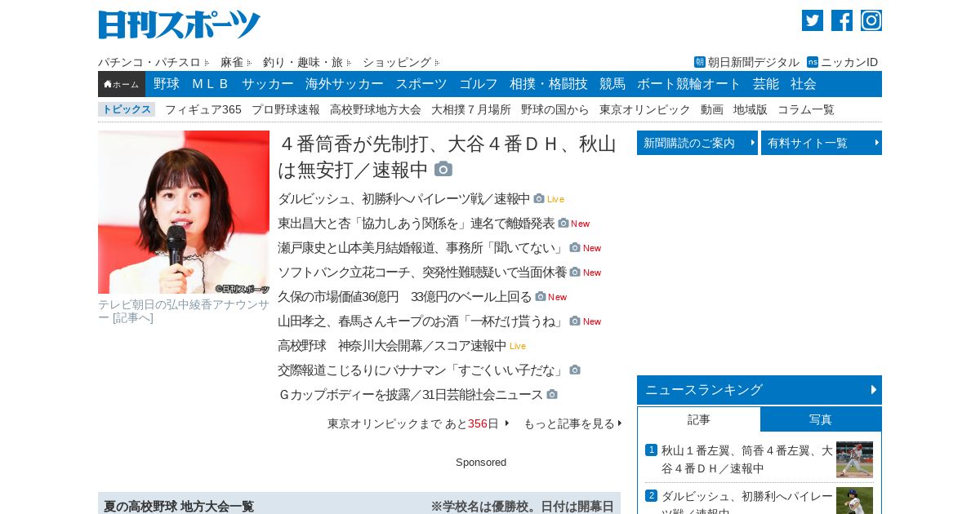Open ranking item 1 秋山１番左翼
The width and height of the screenshot is (980, 514).
(x=747, y=459)
